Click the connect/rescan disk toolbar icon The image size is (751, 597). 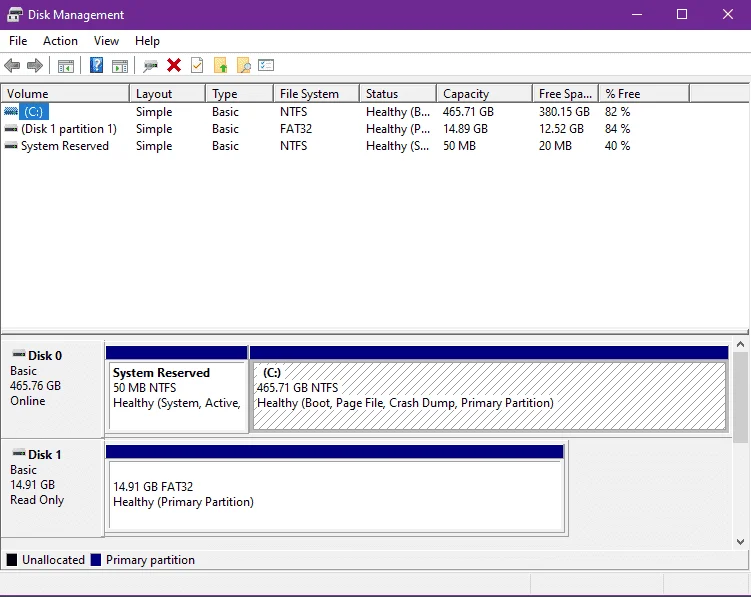[150, 66]
